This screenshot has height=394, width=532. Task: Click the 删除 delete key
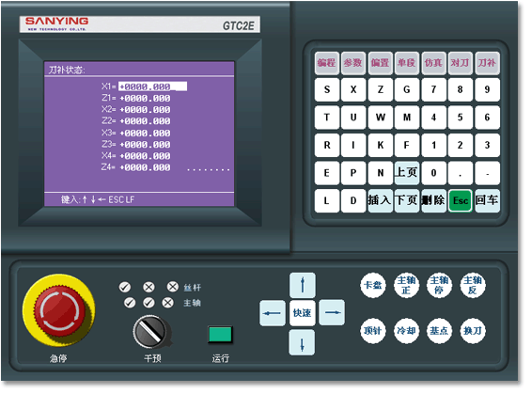(433, 201)
